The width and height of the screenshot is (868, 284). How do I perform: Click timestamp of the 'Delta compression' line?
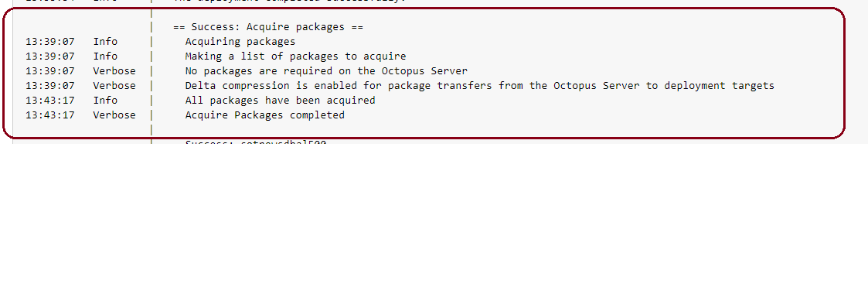point(49,85)
